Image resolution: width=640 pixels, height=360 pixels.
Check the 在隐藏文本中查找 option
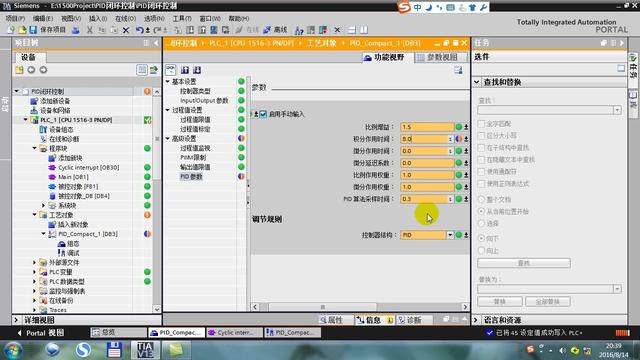(x=481, y=160)
